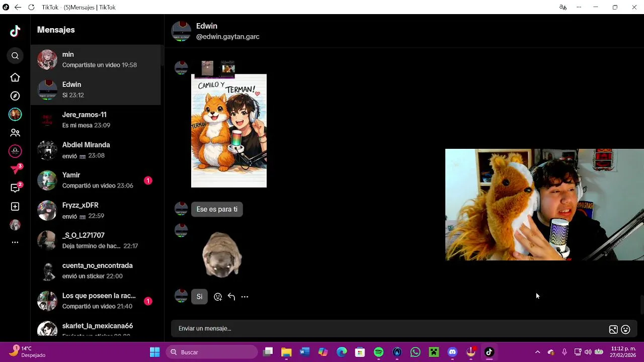Go to the Home feed icon
This screenshot has height=362, width=644.
tap(15, 77)
